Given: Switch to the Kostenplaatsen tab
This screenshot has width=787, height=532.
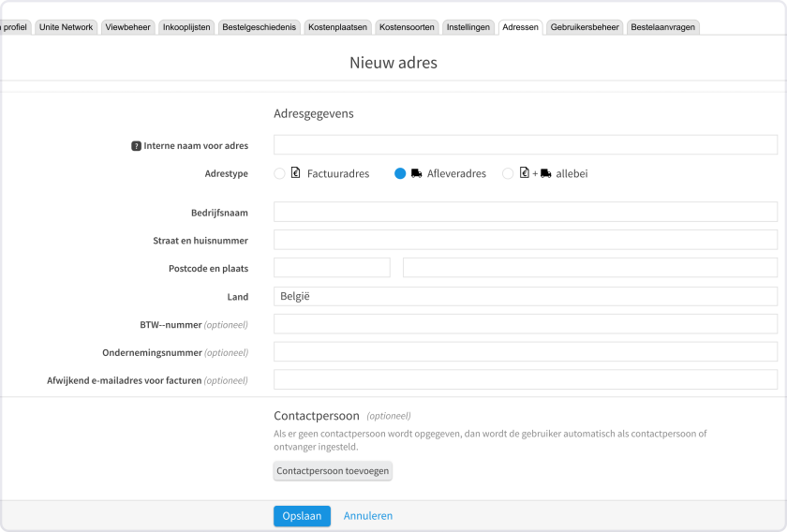Looking at the screenshot, I should click(x=337, y=27).
